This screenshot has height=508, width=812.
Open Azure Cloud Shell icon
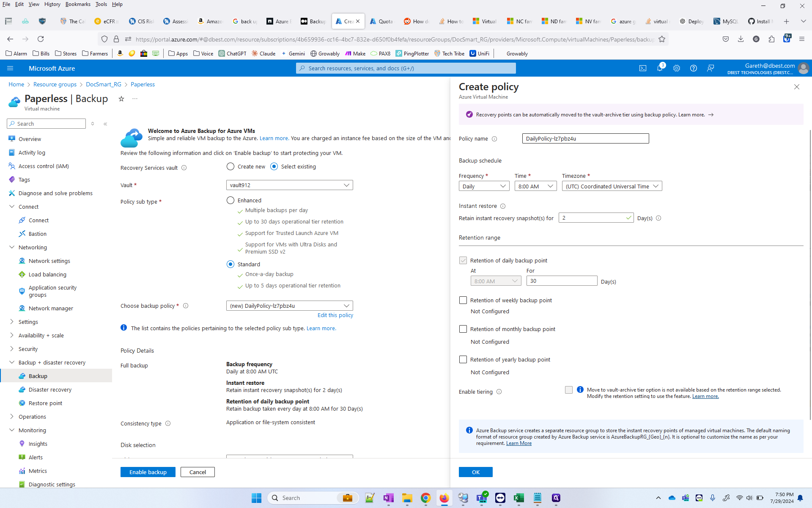tap(643, 68)
